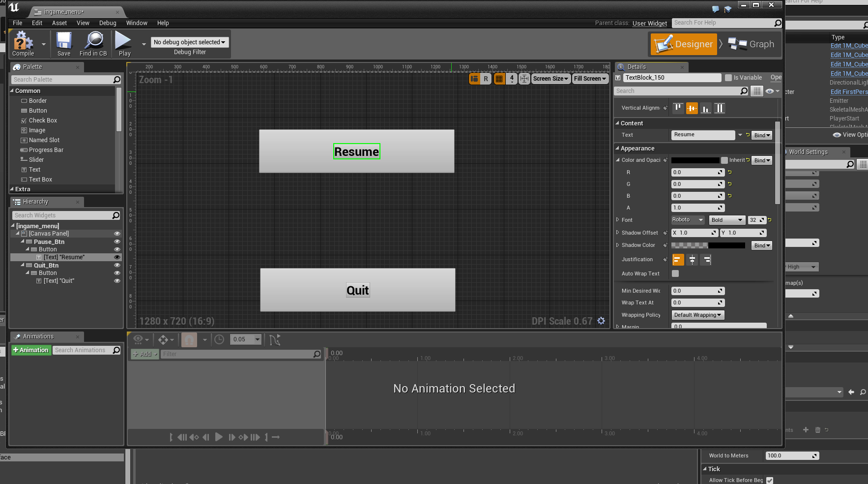Collapse the Pause_Btn hierarchy item
Screen dimensions: 868x484
point(23,242)
